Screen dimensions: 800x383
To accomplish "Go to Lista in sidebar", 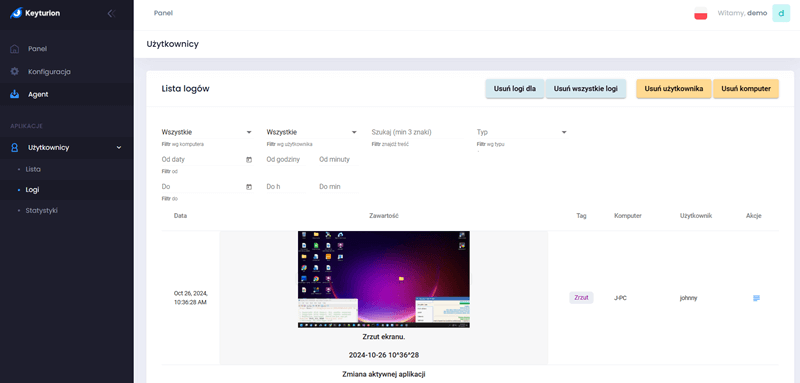I will point(33,169).
